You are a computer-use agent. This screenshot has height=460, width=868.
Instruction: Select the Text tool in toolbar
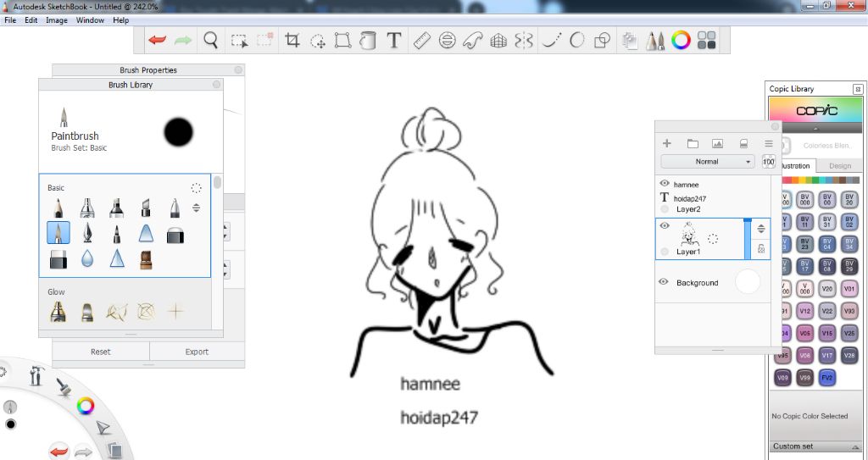[393, 40]
